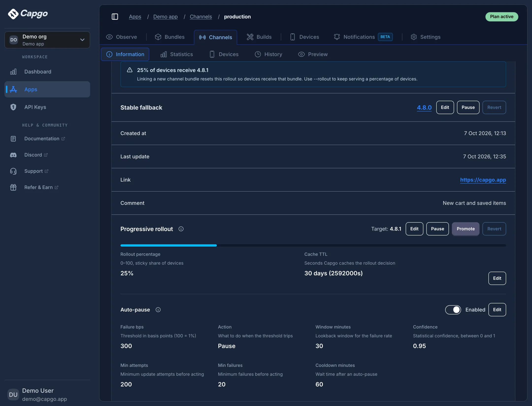Image resolution: width=532 pixels, height=406 pixels.
Task: Promote the progressive rollout
Action: 465,229
